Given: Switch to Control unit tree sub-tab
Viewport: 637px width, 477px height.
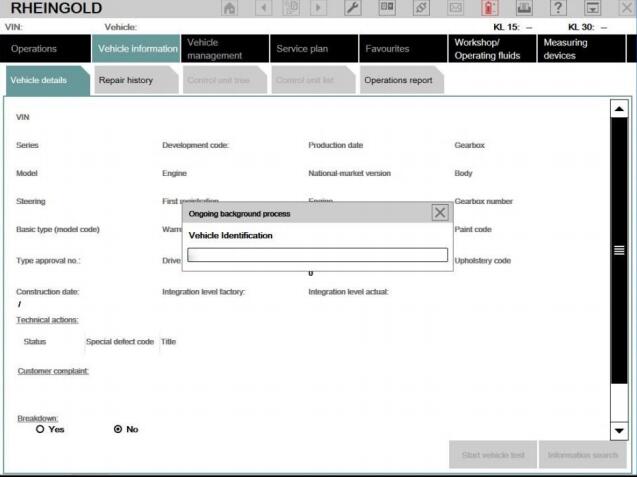Looking at the screenshot, I should [225, 80].
